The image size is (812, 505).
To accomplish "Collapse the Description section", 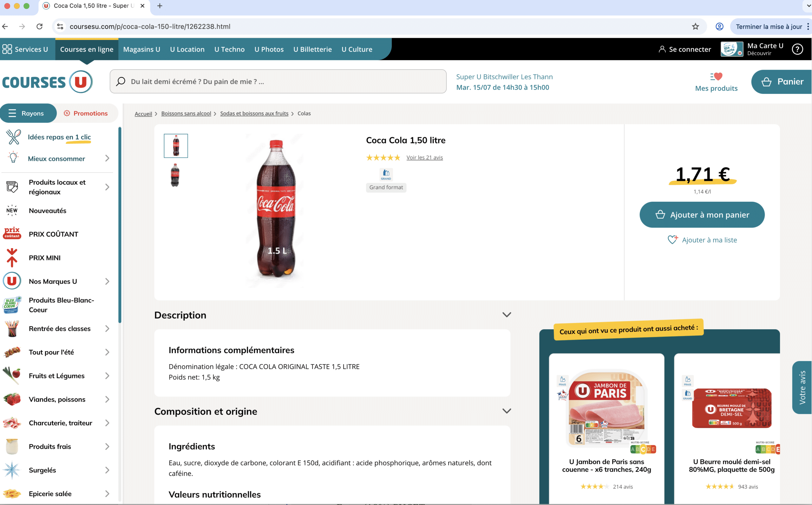I will (507, 315).
